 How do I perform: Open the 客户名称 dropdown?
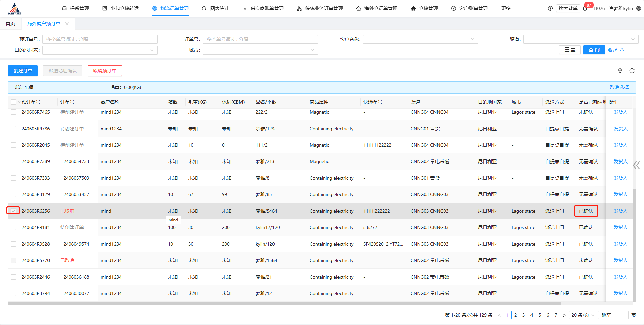pyautogui.click(x=420, y=39)
